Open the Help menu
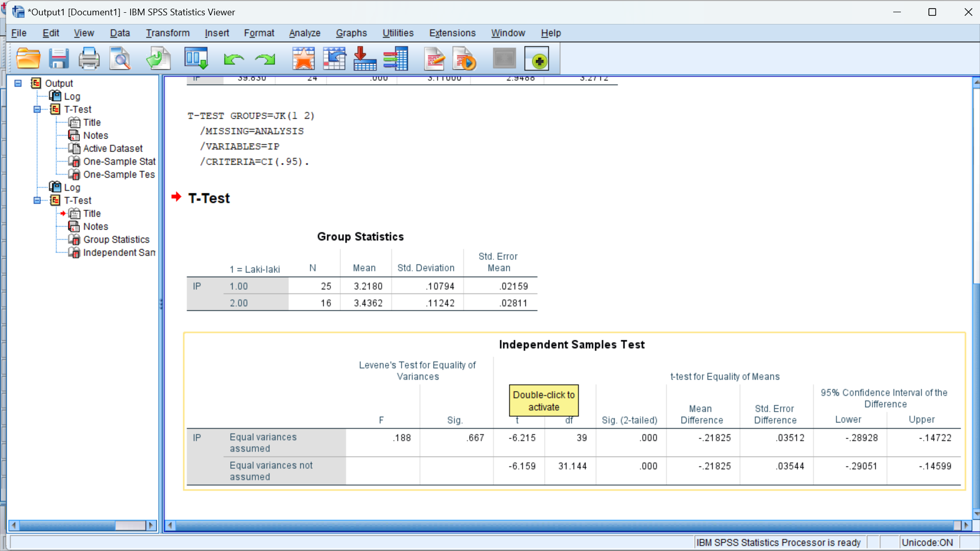 551,33
